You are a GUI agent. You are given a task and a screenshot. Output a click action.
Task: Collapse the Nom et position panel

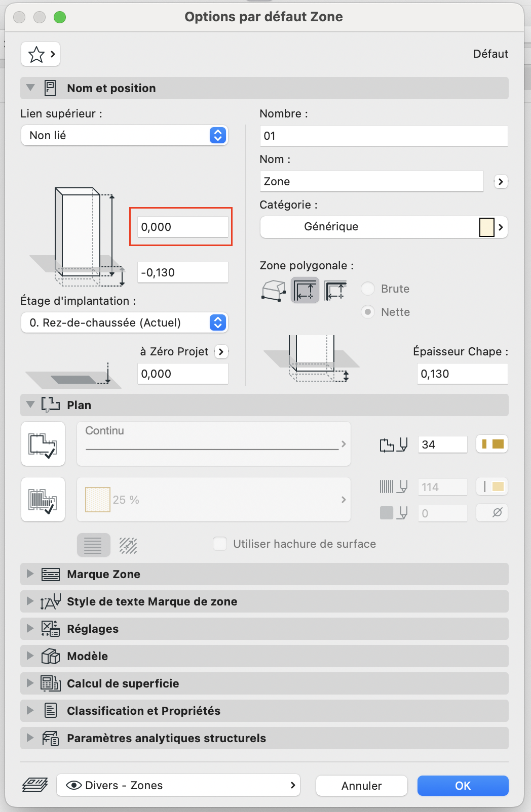pos(30,88)
